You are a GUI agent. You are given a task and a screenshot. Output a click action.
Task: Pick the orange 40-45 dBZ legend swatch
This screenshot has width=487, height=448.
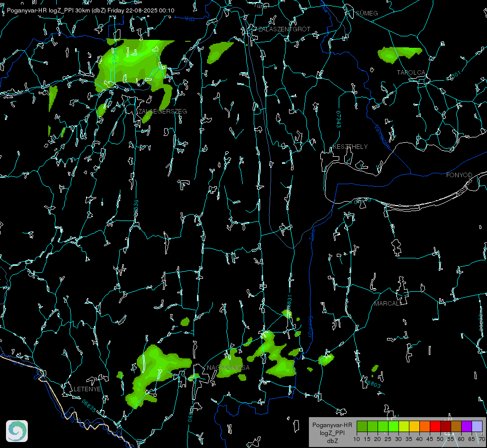tap(425, 426)
